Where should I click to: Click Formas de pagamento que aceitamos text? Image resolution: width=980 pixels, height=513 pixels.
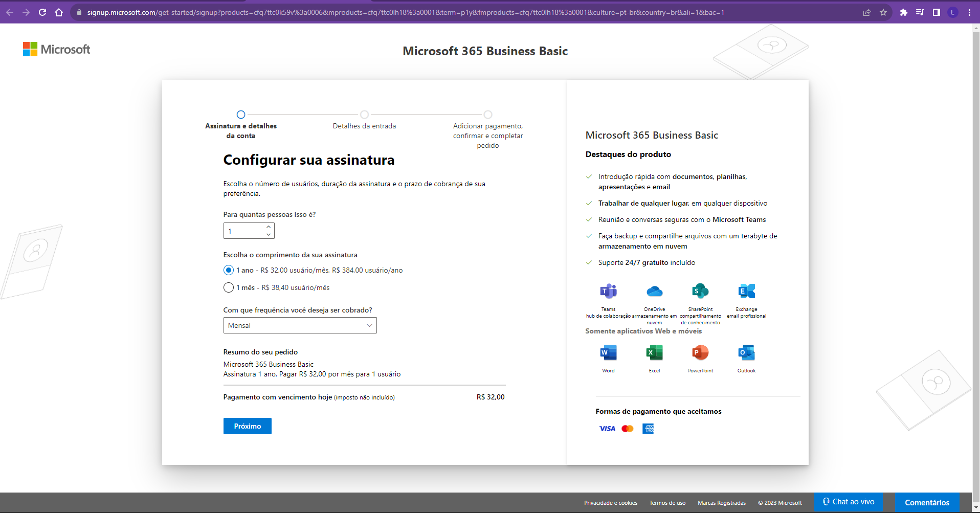click(x=658, y=411)
